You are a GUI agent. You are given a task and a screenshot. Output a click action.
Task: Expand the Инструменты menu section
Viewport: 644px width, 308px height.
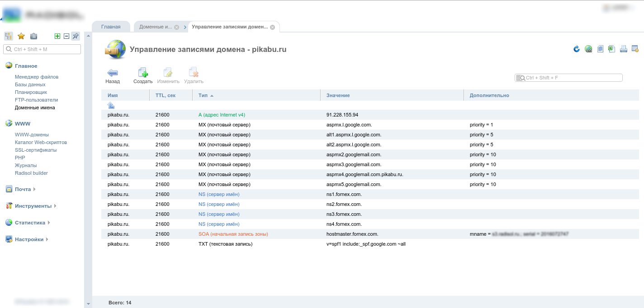[x=33, y=206]
